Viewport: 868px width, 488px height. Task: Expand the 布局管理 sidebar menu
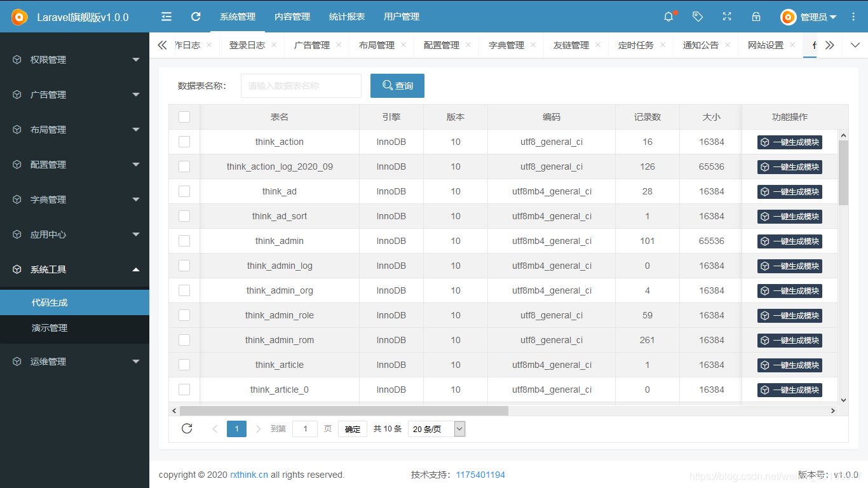74,129
